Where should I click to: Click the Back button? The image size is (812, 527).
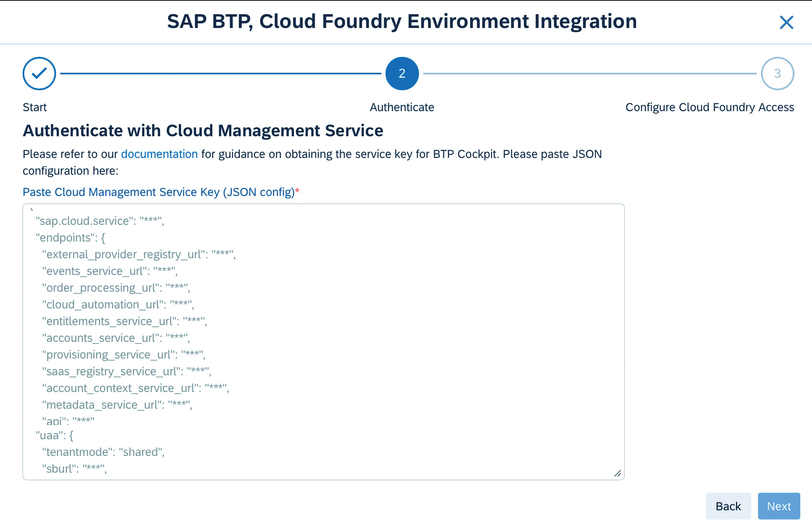[728, 506]
